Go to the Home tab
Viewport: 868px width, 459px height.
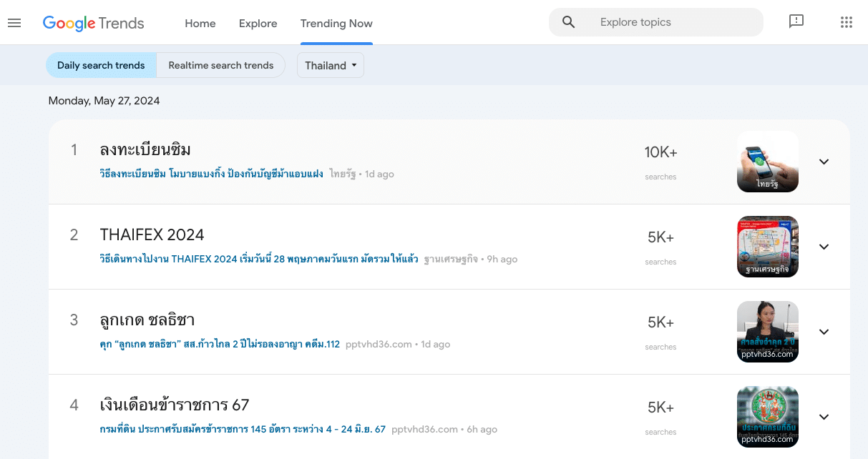[200, 23]
